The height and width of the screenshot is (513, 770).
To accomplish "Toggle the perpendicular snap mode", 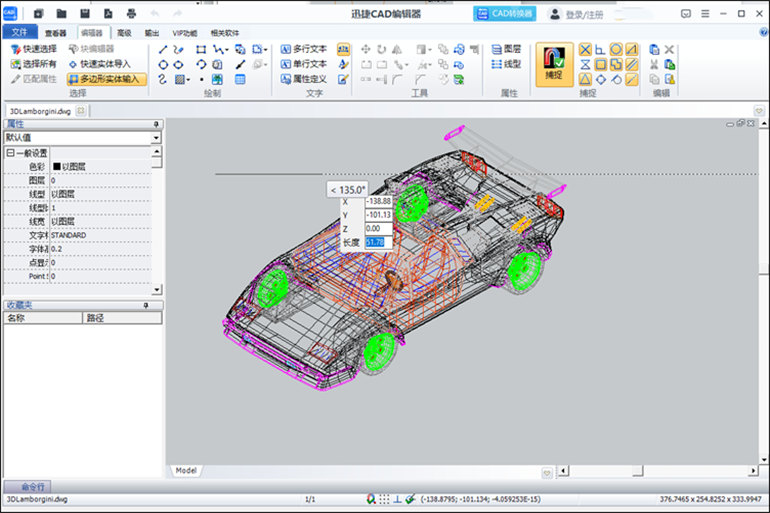I will point(600,50).
